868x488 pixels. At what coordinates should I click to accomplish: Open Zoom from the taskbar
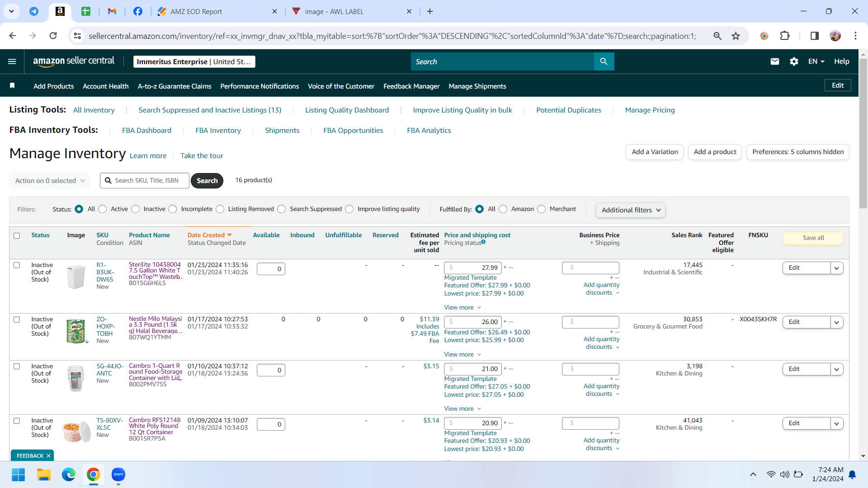click(118, 474)
